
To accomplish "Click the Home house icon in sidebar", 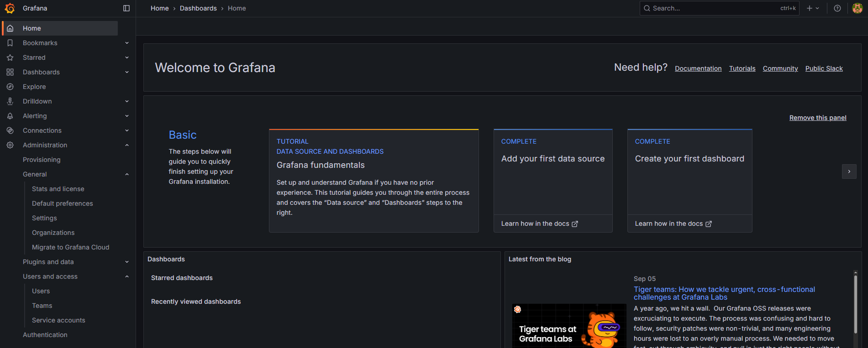I will (x=10, y=28).
